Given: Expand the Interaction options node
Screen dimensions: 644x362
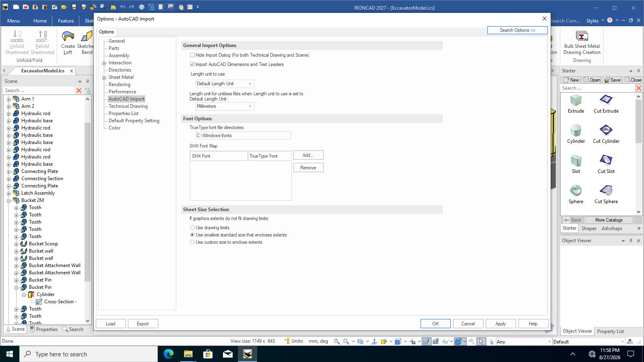Looking at the screenshot, I should (104, 63).
